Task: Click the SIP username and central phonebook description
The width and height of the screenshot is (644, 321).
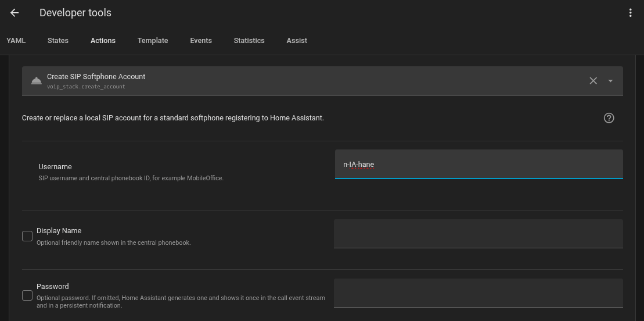Action: pyautogui.click(x=131, y=179)
